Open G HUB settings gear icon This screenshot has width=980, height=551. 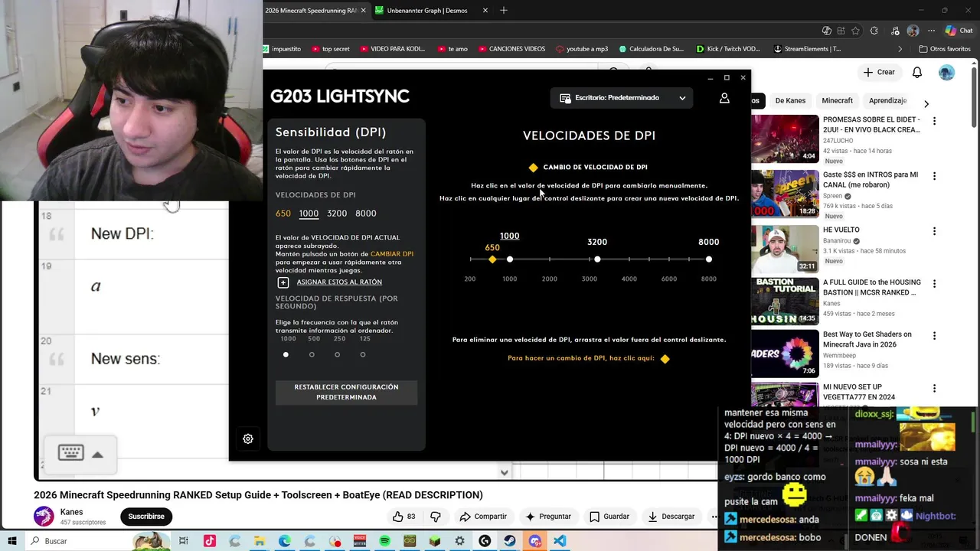[248, 439]
